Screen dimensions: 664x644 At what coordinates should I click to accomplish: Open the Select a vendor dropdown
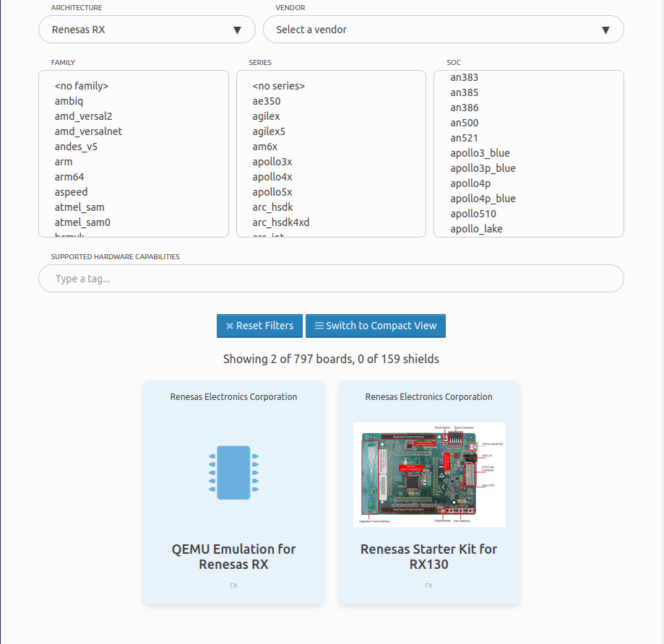[443, 30]
